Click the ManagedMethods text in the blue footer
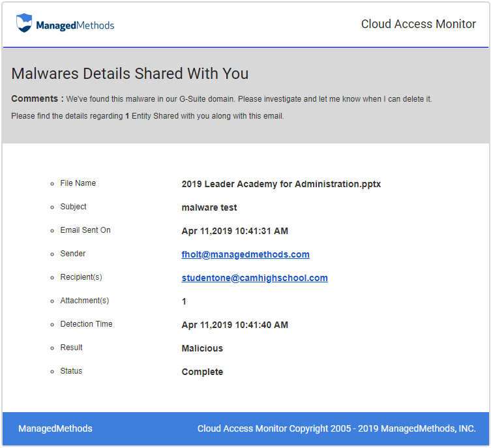This screenshot has height=448, width=491. (x=55, y=428)
